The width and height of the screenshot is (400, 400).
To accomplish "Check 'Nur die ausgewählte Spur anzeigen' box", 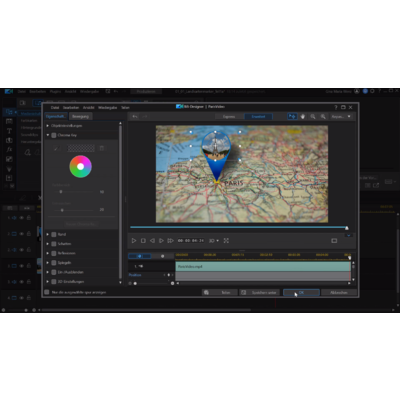I will pyautogui.click(x=47, y=292).
